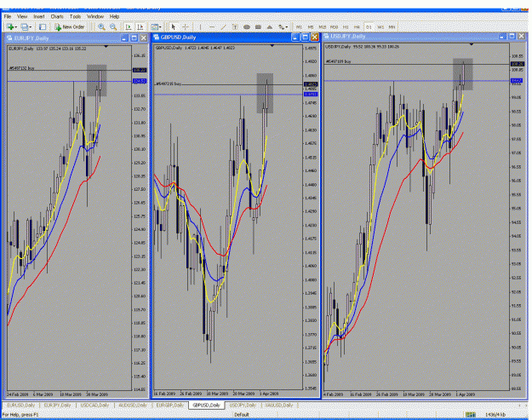532x420 pixels.
Task: Click the New Order button
Action: [70, 26]
